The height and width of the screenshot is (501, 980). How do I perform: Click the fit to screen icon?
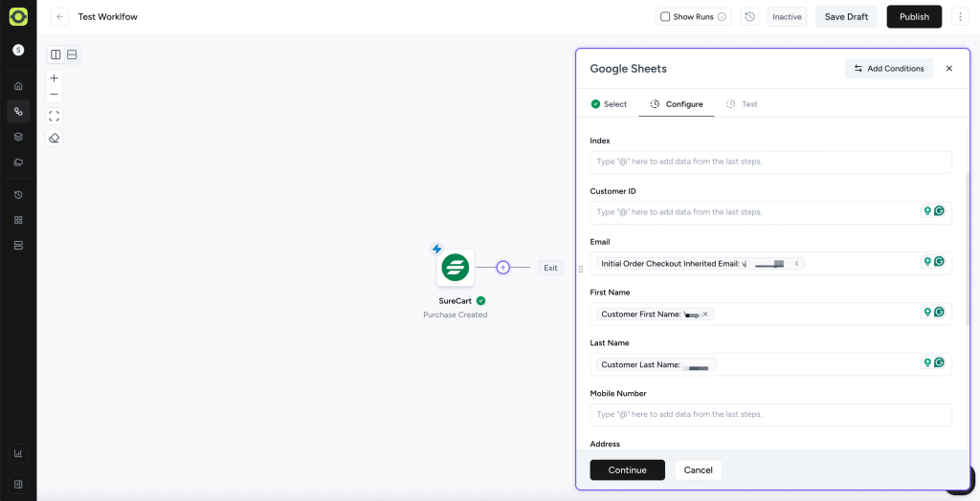tap(55, 116)
